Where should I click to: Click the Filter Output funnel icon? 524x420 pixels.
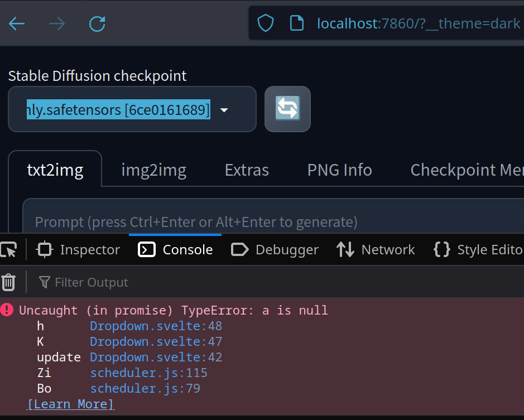click(44, 282)
